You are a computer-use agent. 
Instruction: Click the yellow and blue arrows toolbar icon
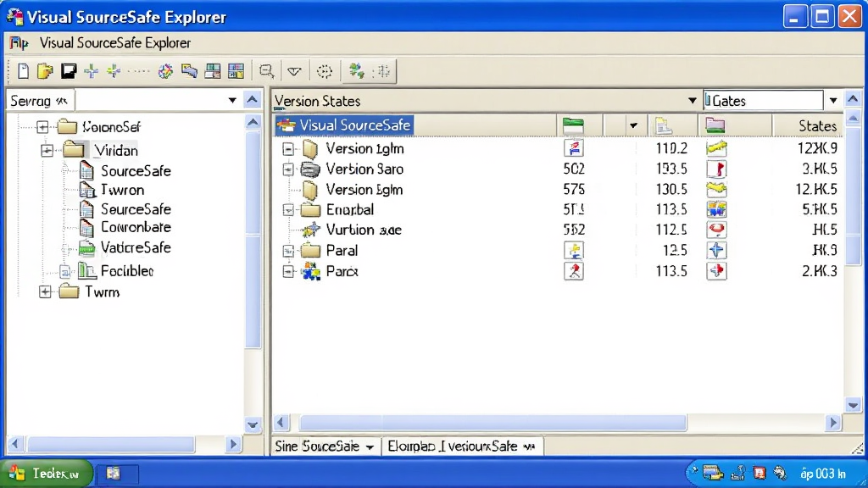[189, 71]
